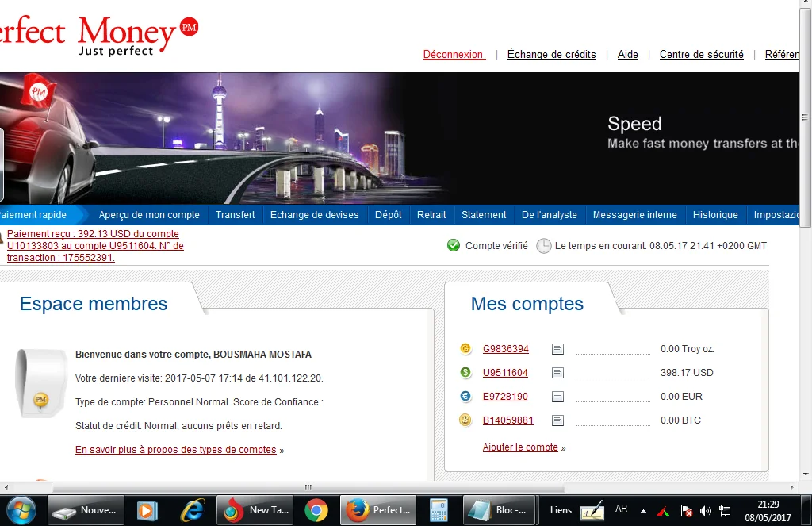Click the statement icon beside account G9836394
Viewport: 812px width, 526px height.
tap(558, 349)
